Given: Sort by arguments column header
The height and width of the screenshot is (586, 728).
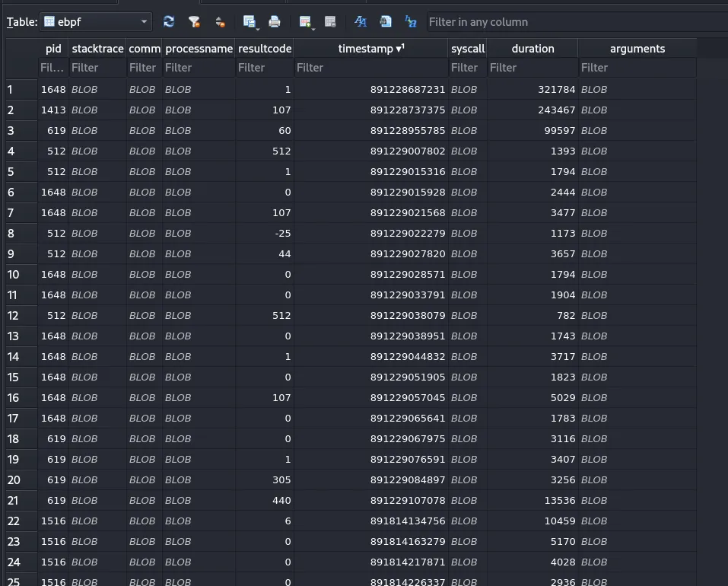Looking at the screenshot, I should (637, 49).
